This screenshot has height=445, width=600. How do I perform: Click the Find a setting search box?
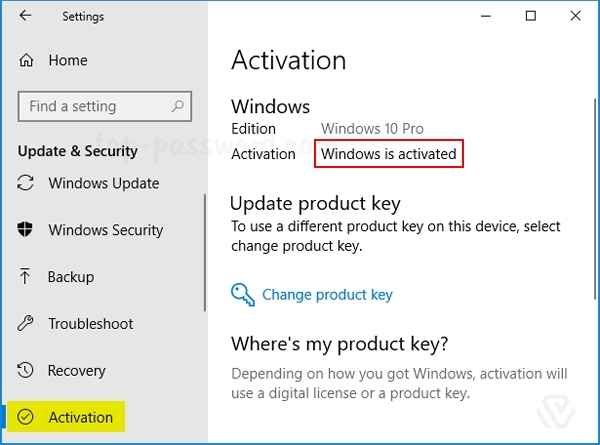coord(95,106)
